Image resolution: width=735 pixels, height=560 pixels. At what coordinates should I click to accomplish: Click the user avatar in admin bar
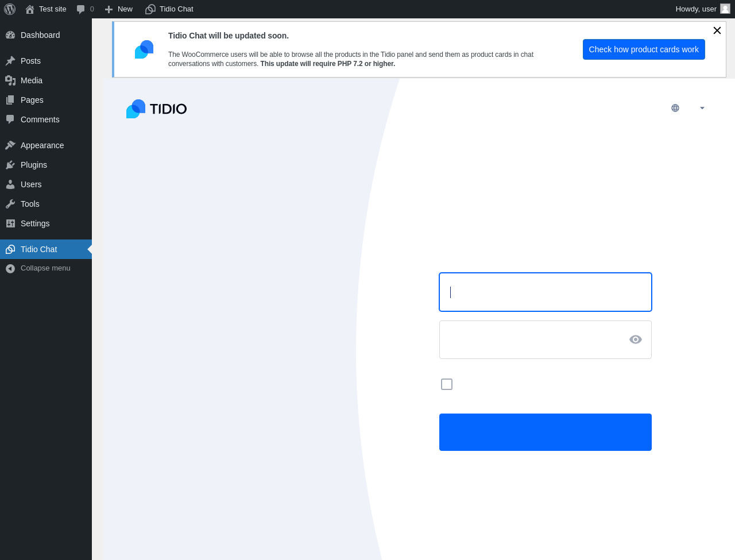click(x=725, y=9)
